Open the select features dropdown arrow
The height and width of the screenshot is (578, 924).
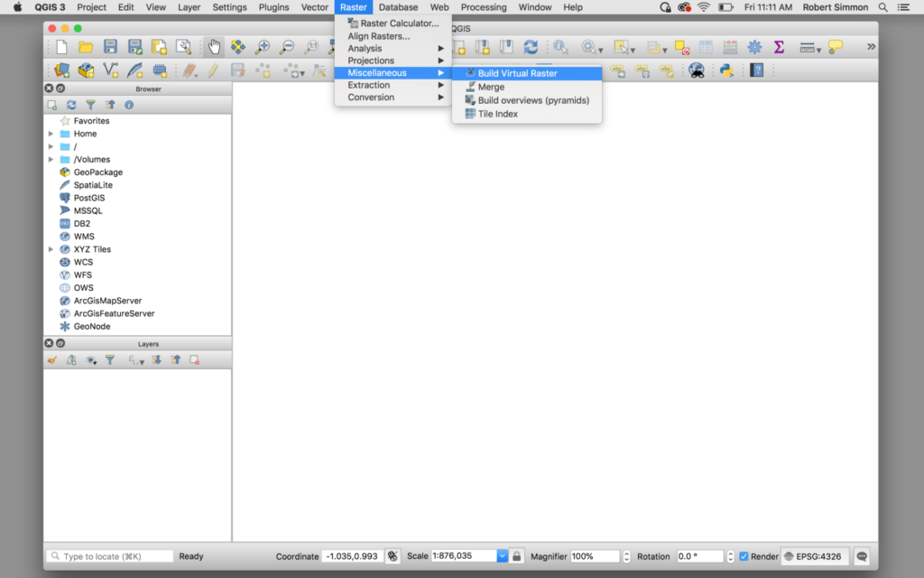633,51
